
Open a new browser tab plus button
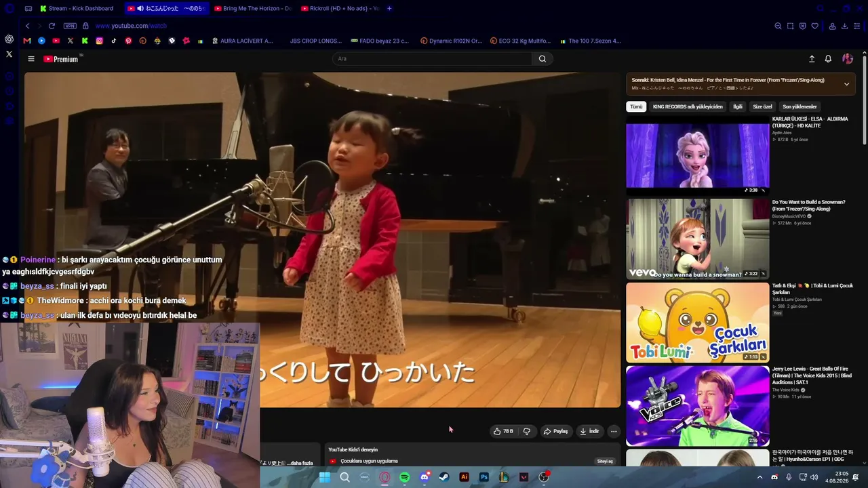(x=389, y=8)
